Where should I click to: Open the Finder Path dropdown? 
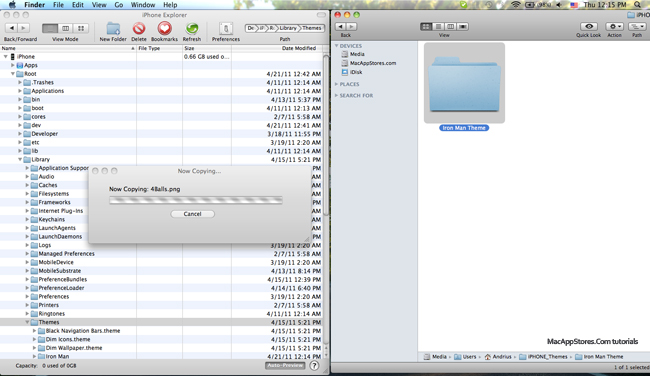(637, 26)
